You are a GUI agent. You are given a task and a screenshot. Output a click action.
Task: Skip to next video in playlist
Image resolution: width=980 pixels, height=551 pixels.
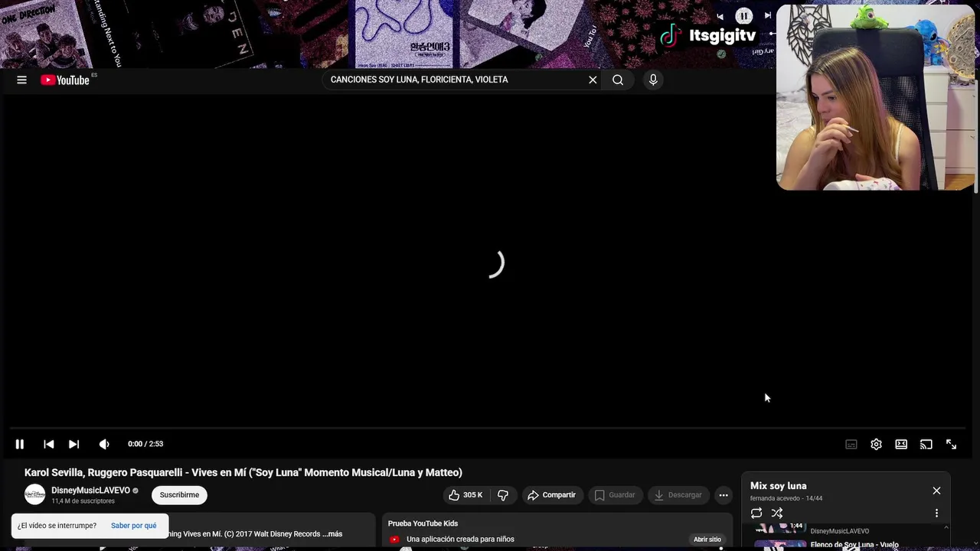(73, 444)
